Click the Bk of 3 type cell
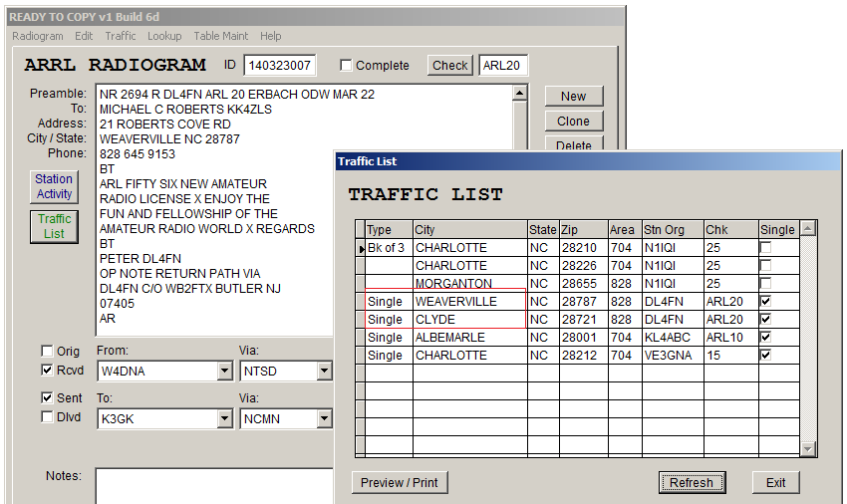Screen dimensions: 847x504 [x=390, y=248]
